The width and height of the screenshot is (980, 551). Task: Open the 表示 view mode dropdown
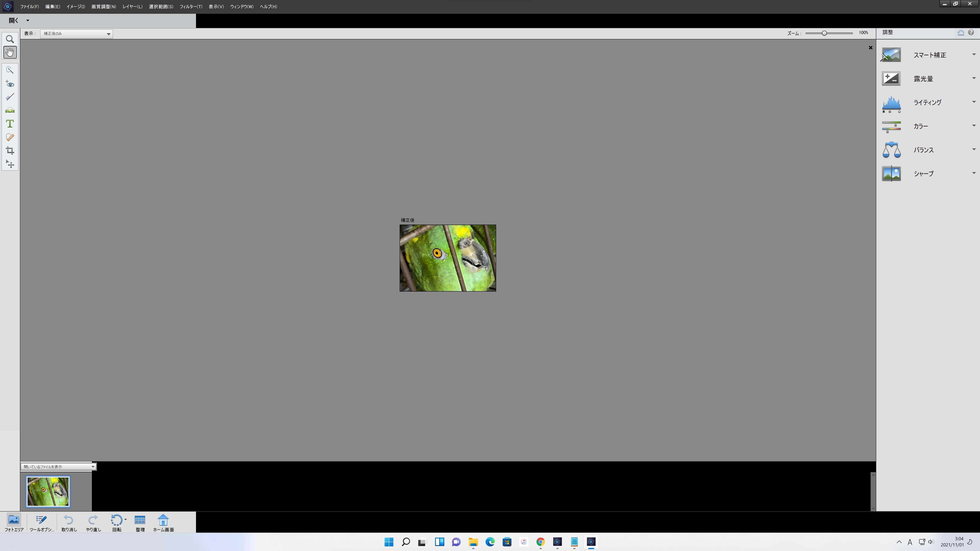click(77, 34)
